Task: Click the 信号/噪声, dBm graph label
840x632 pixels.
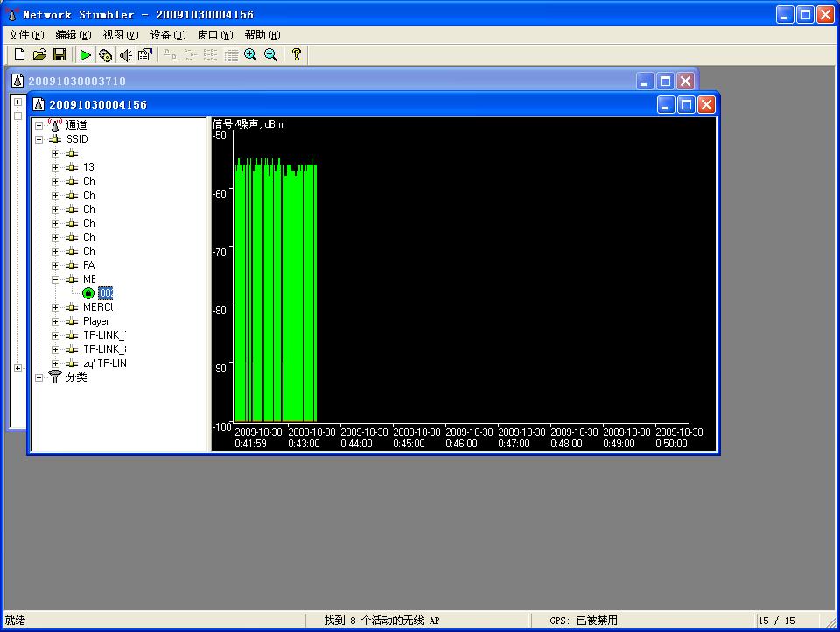Action: (x=248, y=124)
